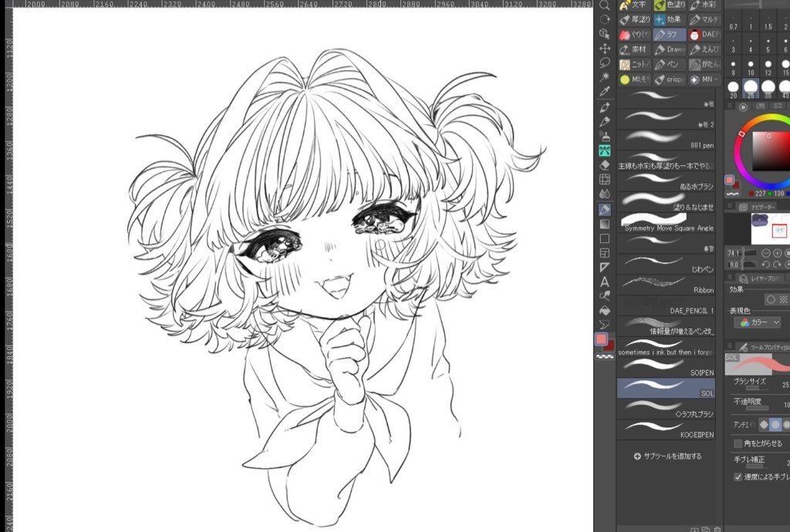This screenshot has height=532, width=790.
Task: Select the Eraser tool
Action: pyautogui.click(x=605, y=165)
